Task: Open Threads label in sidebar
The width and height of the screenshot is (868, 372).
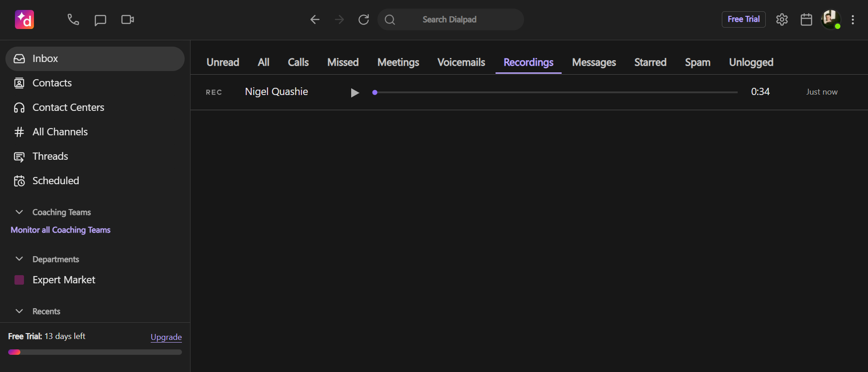Action: coord(50,157)
